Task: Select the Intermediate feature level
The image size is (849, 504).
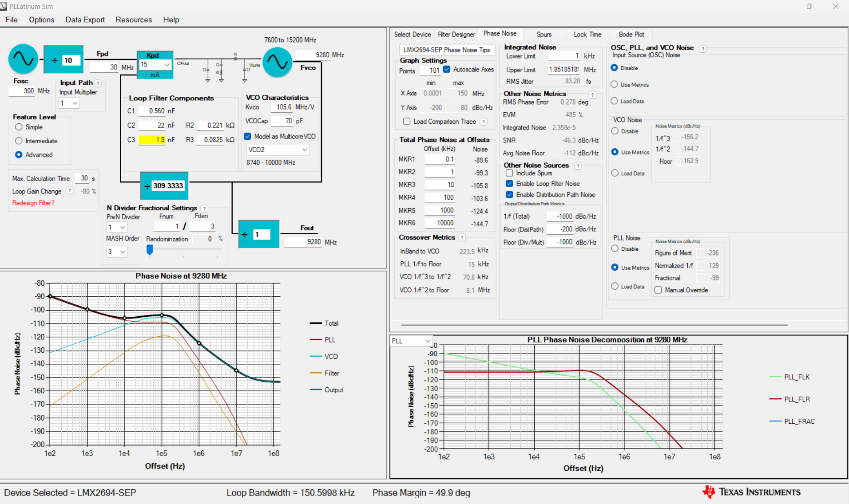Action: click(x=19, y=141)
